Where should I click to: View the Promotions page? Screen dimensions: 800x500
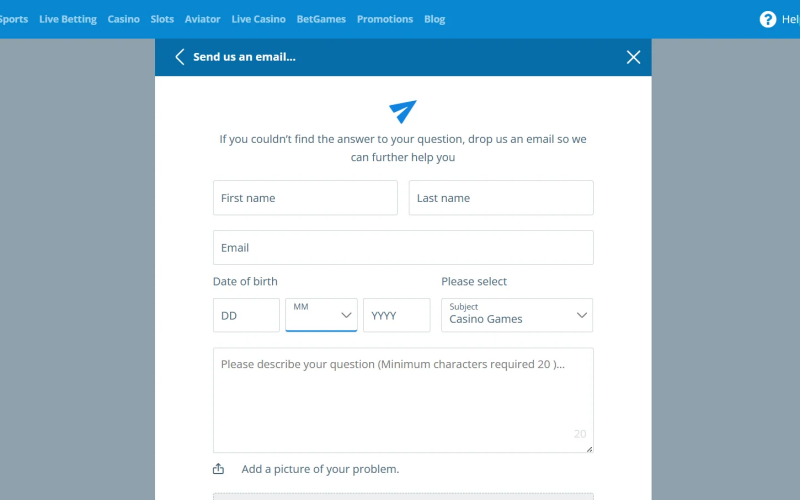pos(385,19)
